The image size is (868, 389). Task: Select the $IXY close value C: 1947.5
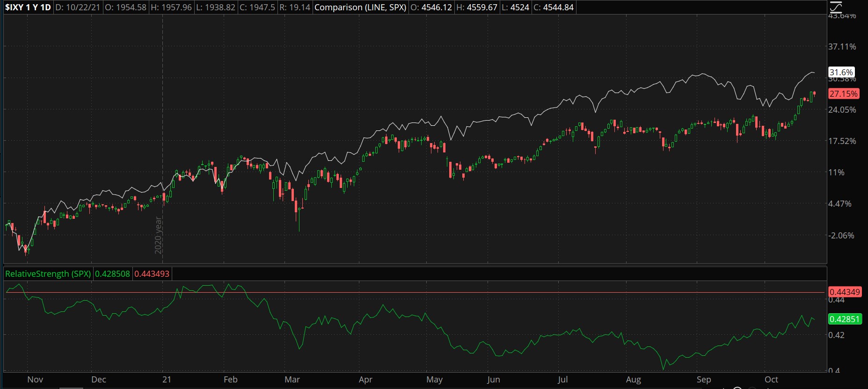point(257,7)
